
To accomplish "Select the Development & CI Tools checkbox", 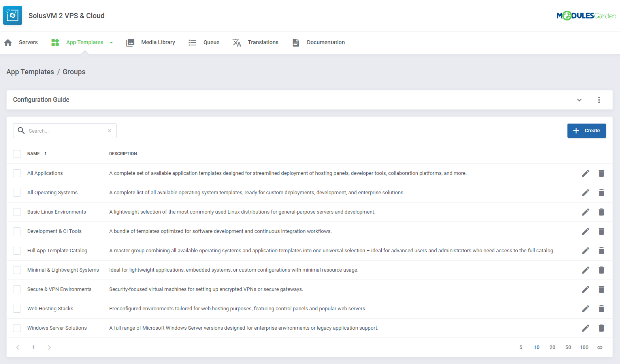I will (x=17, y=231).
